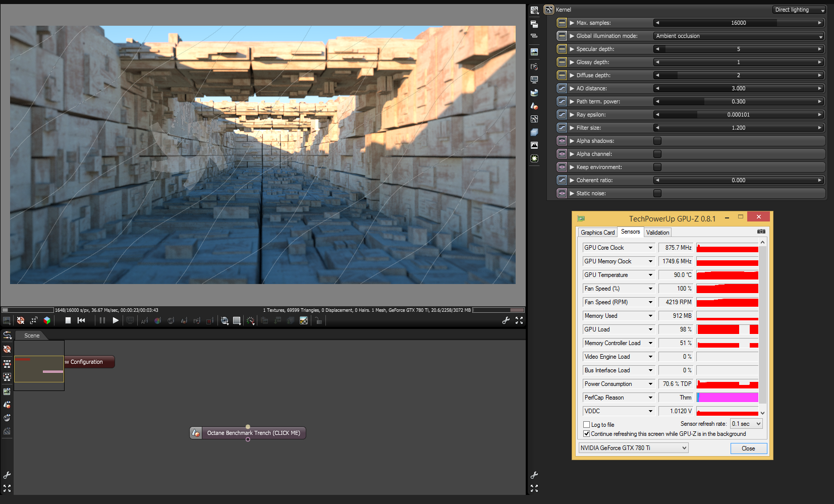Toggle the auto focus picker (AF) icon
The width and height of the screenshot is (834, 504).
[144, 320]
